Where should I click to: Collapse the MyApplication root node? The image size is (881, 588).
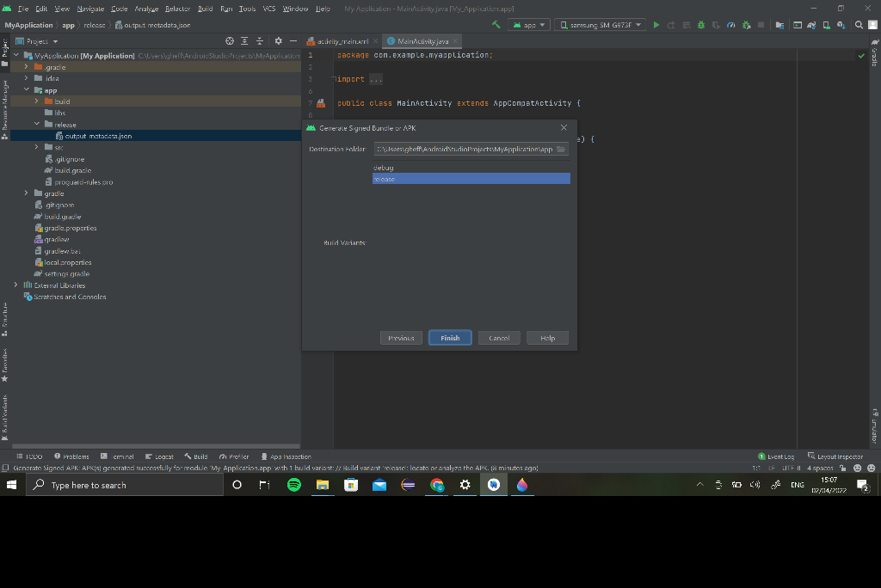(x=15, y=56)
